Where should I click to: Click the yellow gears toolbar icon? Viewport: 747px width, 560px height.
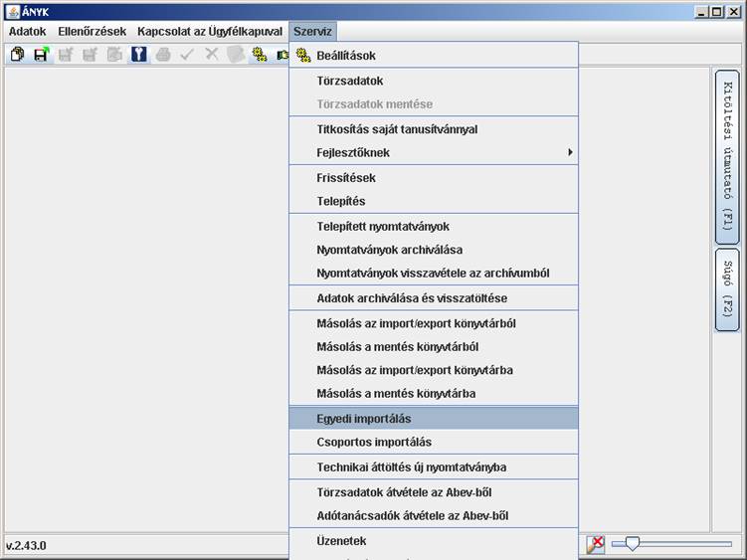260,55
